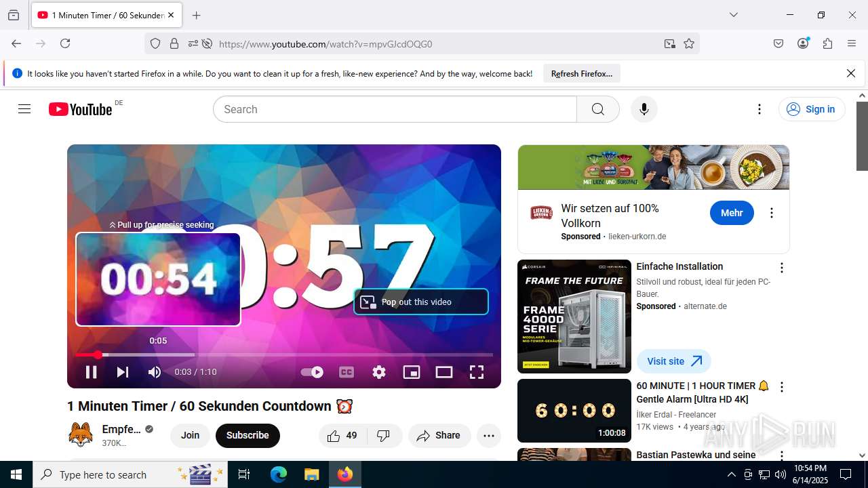Launch Microsoft Edge from taskbar
868x488 pixels.
(279, 474)
